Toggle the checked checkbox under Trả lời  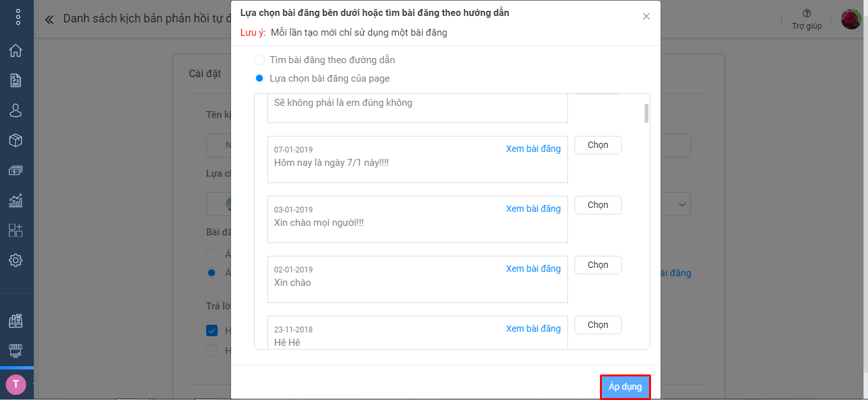(x=212, y=330)
